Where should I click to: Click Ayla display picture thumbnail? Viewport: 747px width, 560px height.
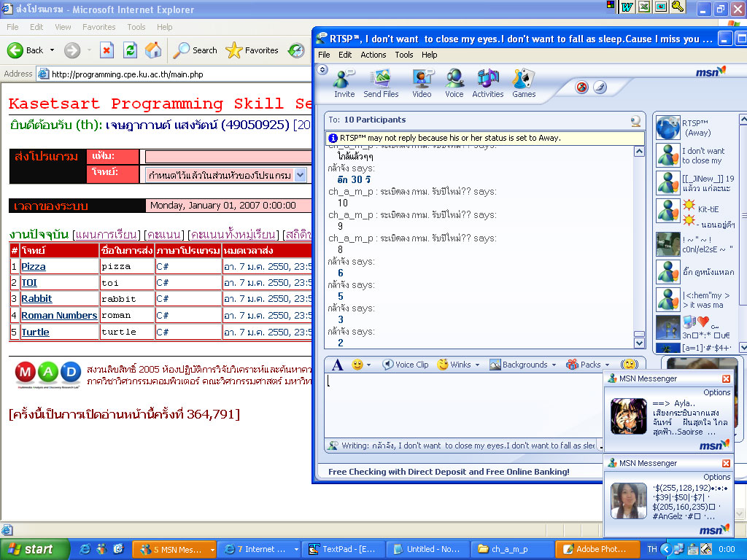628,416
